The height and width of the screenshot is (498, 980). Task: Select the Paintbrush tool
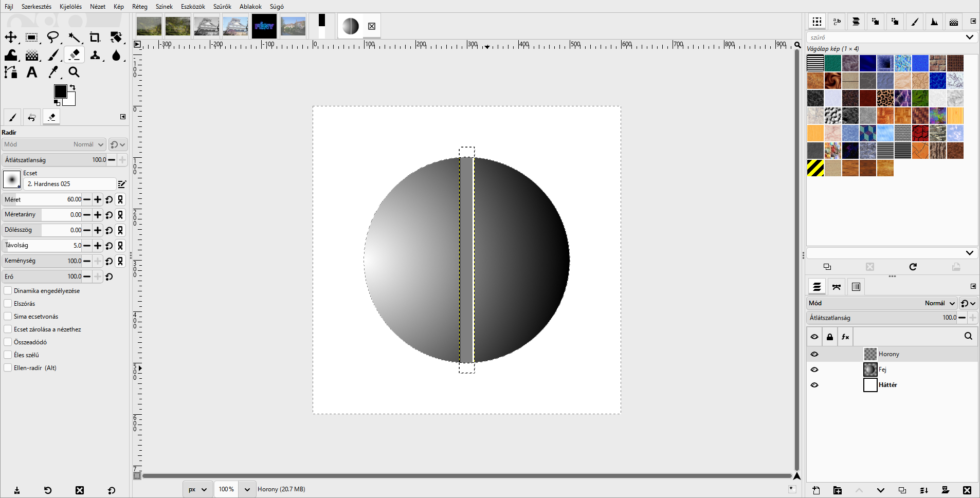[x=53, y=55]
